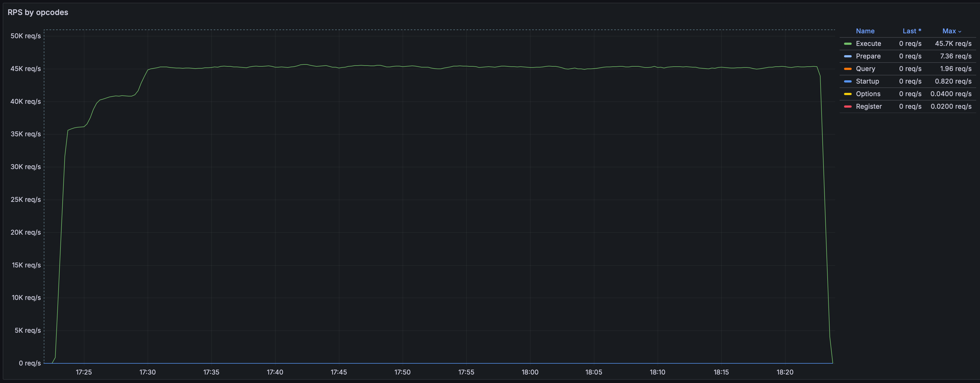
Task: Click the Execute green color swatch
Action: coord(848,44)
